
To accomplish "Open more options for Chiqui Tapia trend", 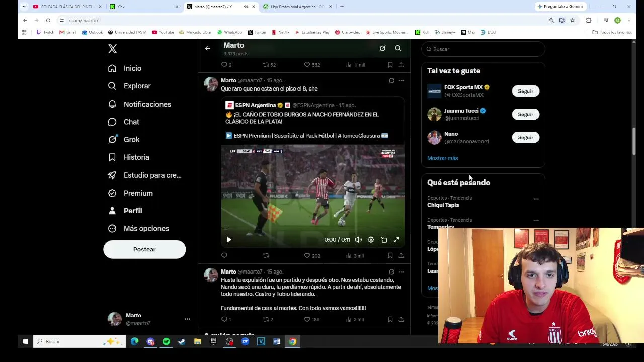I will click(536, 199).
